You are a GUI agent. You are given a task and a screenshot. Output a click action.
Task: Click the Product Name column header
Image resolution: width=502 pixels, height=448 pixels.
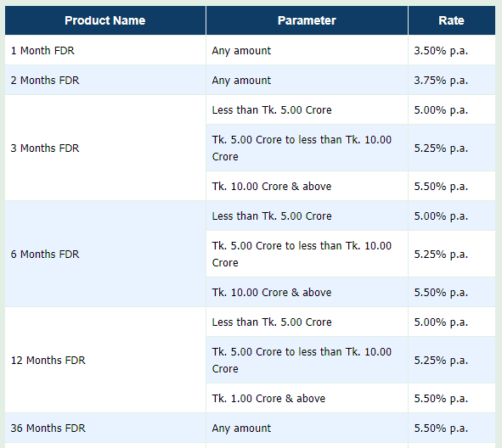(105, 20)
